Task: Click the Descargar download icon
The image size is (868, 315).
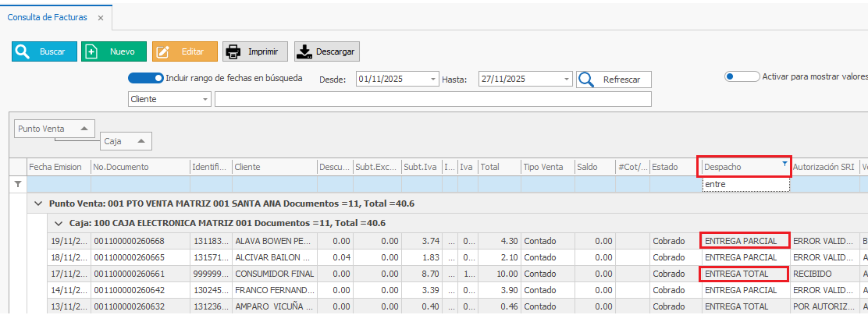Action: [304, 52]
